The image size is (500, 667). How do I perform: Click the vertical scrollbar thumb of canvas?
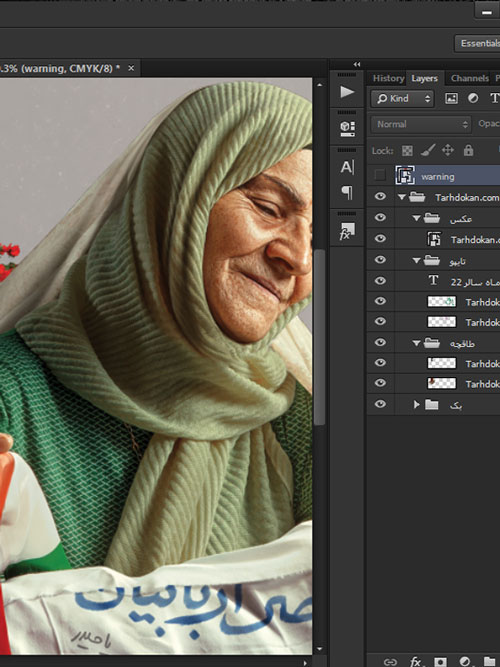(319, 336)
